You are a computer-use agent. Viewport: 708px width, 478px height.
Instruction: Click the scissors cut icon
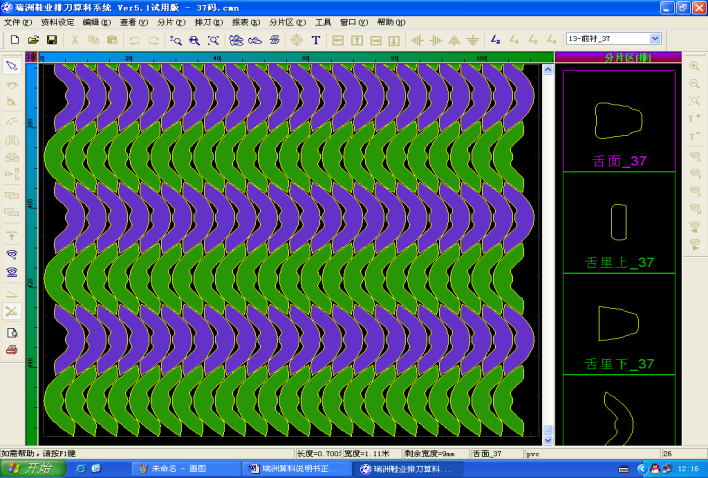75,40
